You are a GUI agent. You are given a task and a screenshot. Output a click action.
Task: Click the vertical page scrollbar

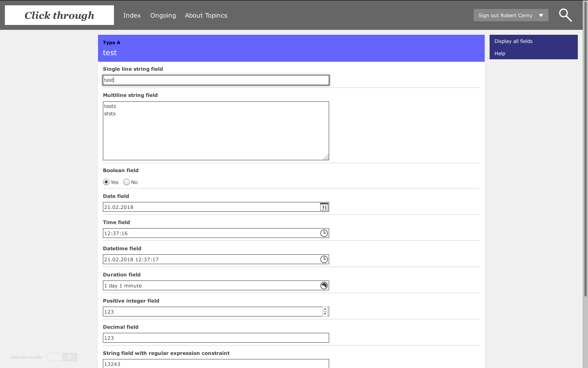pos(585,164)
